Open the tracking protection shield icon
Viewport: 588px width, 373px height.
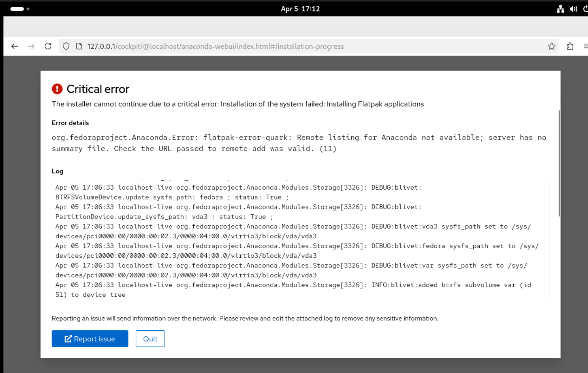point(66,46)
